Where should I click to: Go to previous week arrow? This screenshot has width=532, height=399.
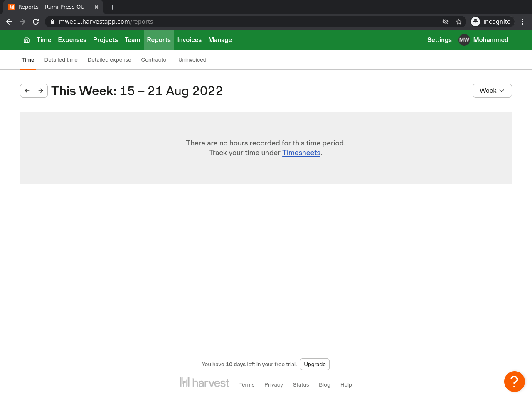27,91
